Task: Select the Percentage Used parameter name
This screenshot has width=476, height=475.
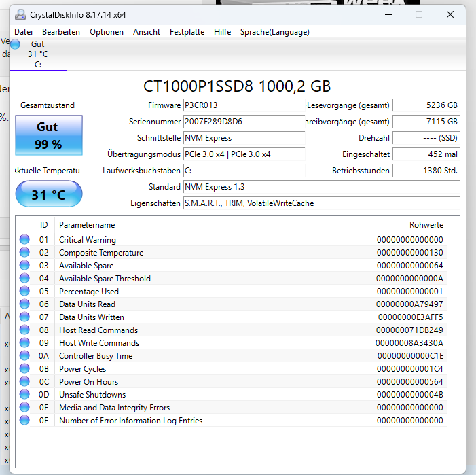Action: (x=89, y=292)
